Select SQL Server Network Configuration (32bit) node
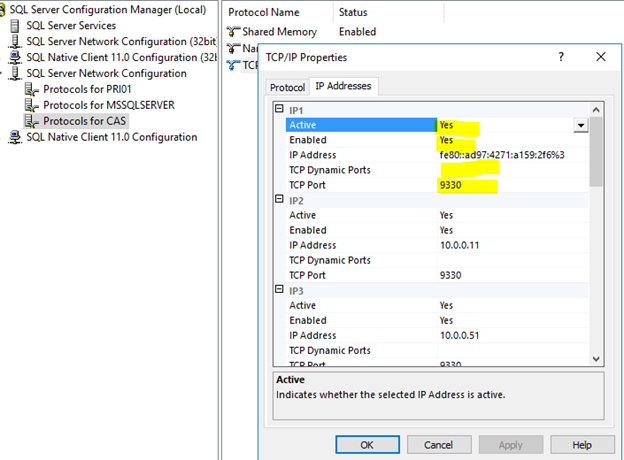The width and height of the screenshot is (624, 460). coord(121,41)
